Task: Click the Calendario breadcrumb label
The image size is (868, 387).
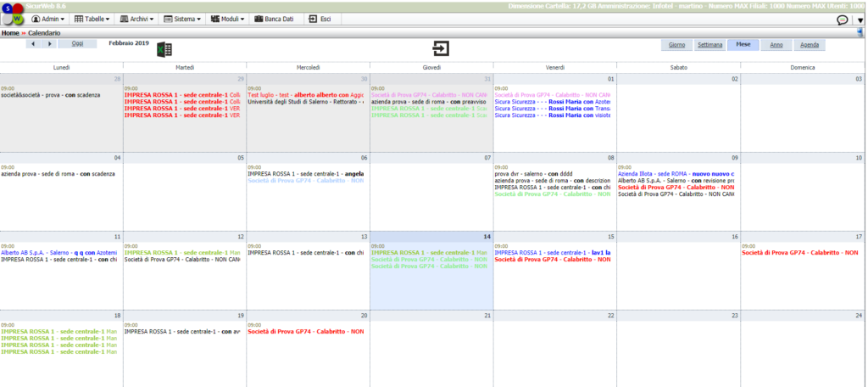Action: click(x=44, y=33)
